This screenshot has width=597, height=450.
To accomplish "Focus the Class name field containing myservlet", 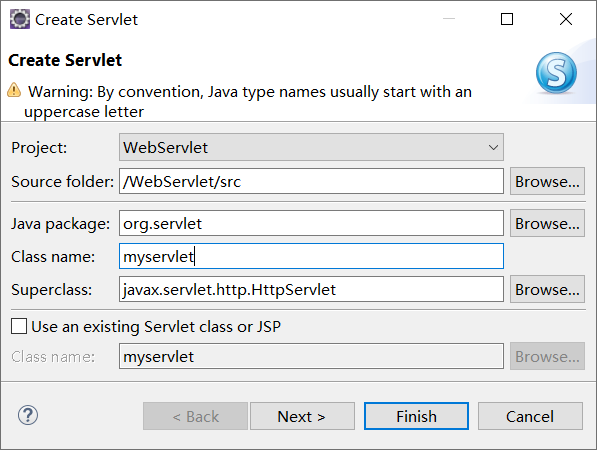I will point(311,256).
